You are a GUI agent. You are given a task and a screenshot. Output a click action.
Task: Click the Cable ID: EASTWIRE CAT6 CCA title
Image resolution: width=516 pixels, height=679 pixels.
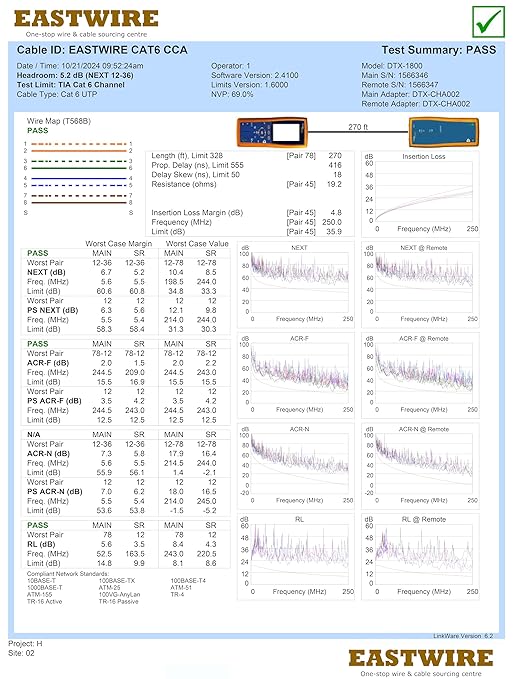(102, 50)
